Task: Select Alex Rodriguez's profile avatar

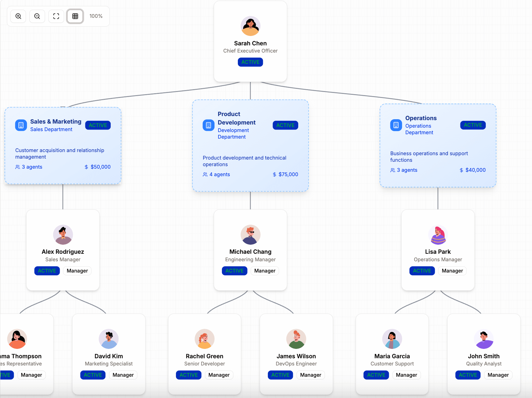Action: (63, 234)
